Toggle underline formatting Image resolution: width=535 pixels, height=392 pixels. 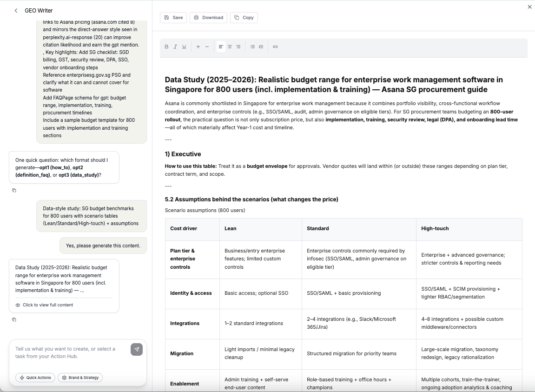click(x=184, y=47)
